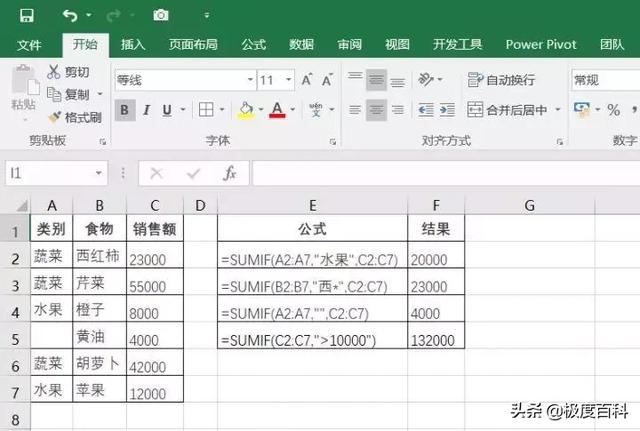Open the 视图 ribbon tab

[x=397, y=44]
